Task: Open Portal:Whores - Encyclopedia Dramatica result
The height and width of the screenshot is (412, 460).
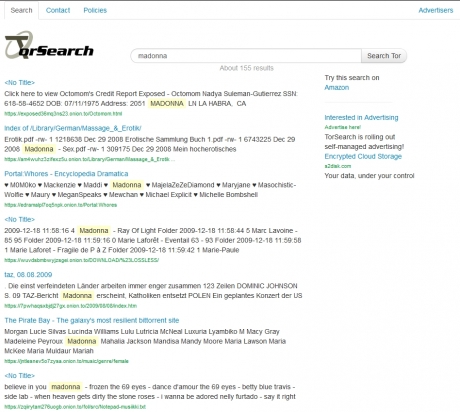Action: 66,174
